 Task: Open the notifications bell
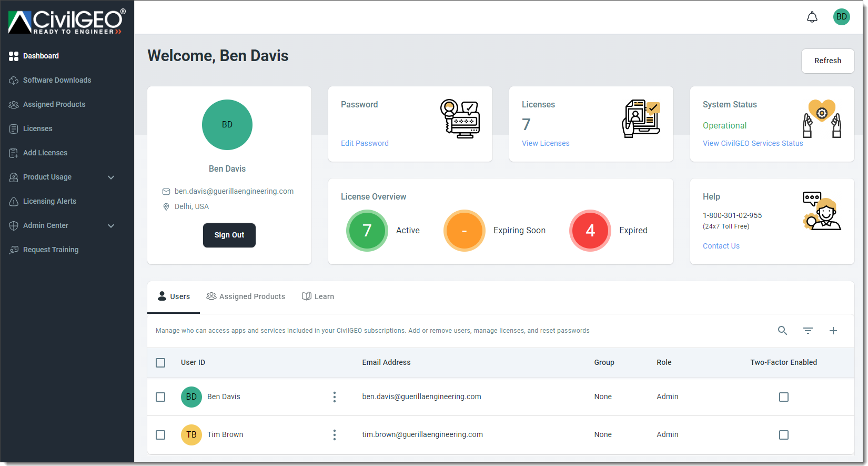click(x=812, y=17)
